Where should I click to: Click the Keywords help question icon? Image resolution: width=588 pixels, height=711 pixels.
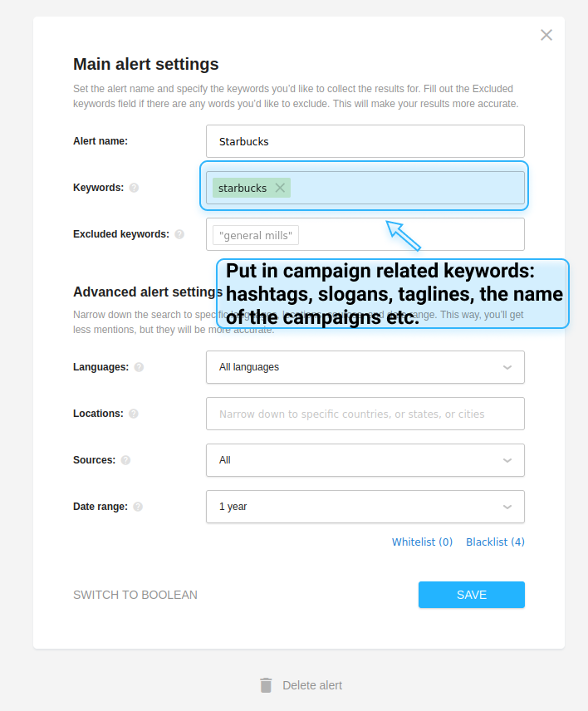134,188
